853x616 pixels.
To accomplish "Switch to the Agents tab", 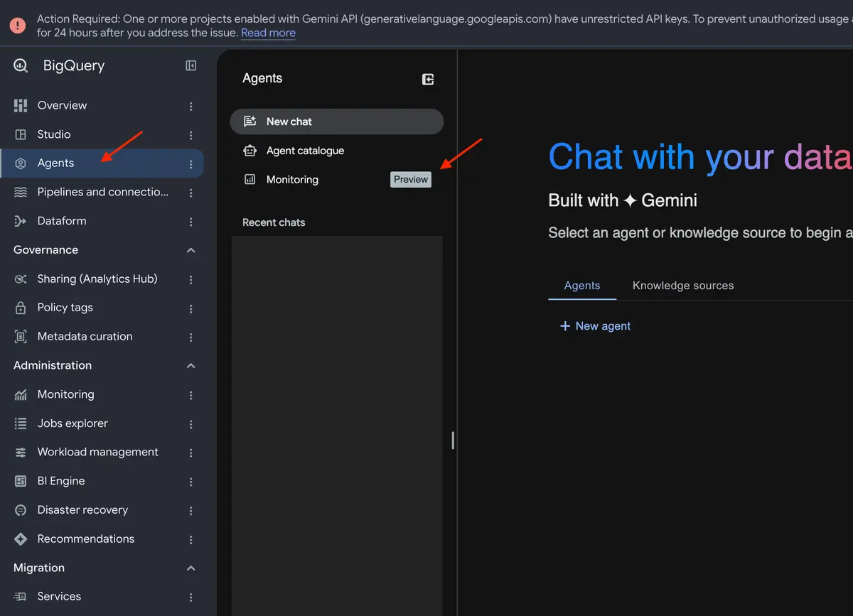I will point(582,286).
